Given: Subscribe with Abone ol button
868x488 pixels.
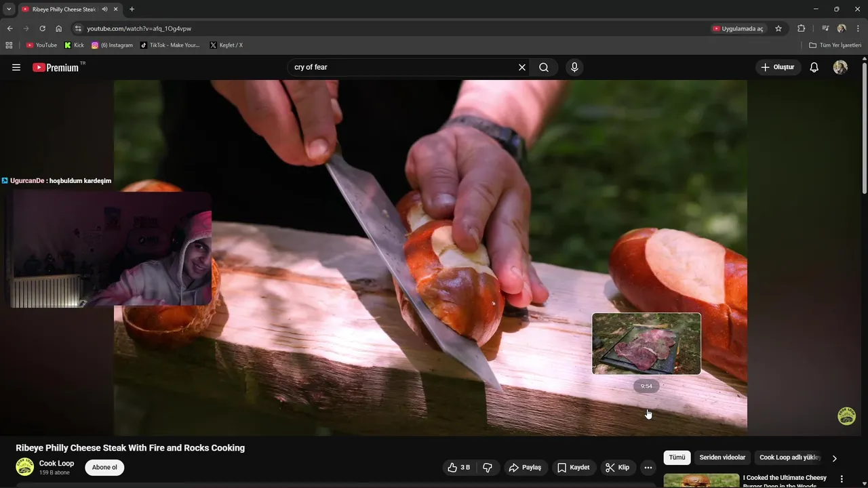Looking at the screenshot, I should pos(104,468).
